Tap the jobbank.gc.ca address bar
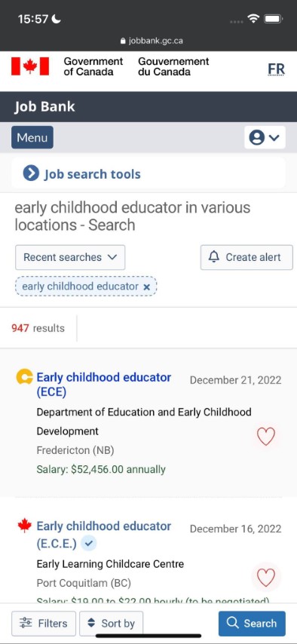Viewport: 297px width, 644px height. click(x=152, y=41)
